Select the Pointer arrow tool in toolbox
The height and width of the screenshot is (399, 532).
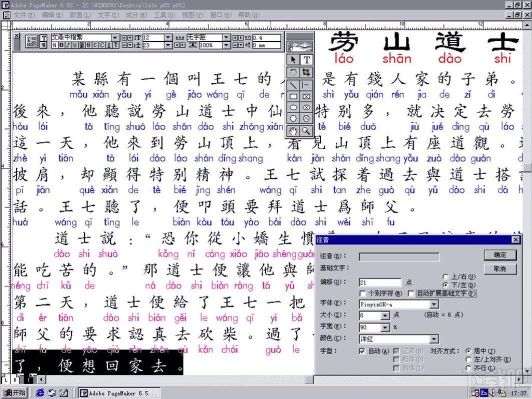(293, 60)
